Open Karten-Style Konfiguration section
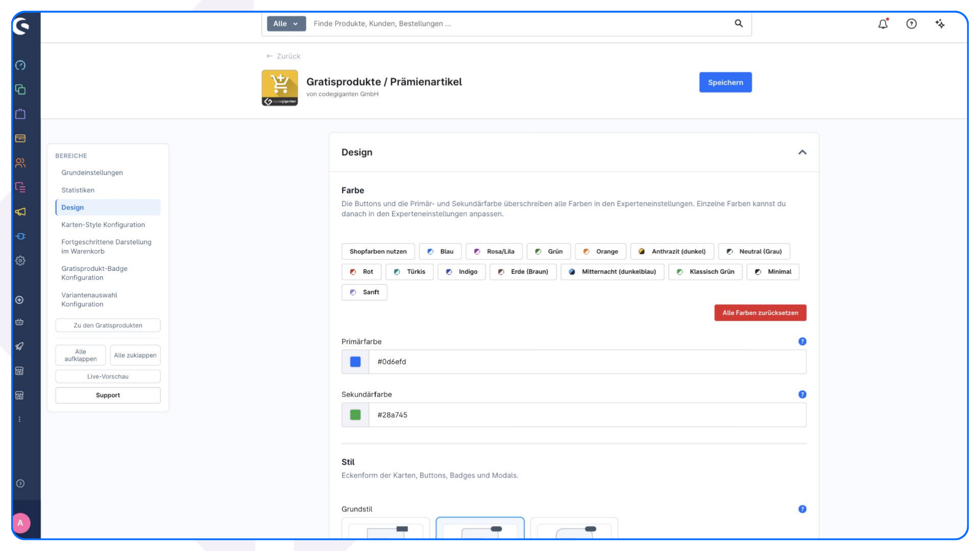 pos(103,224)
